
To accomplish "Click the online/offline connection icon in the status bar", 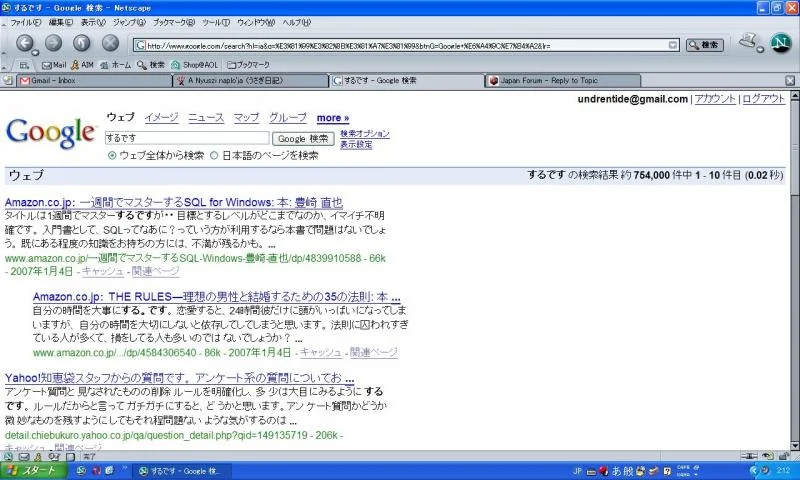I will coord(748,456).
